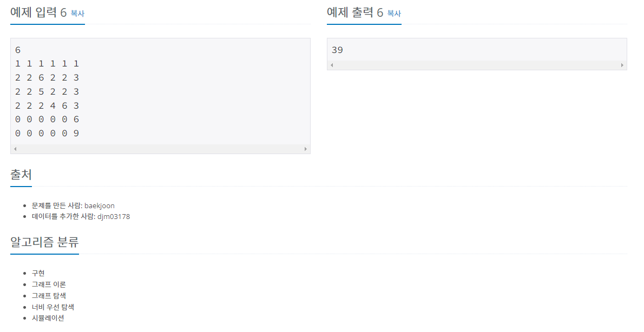Click the 출처 section heading

tap(20, 174)
